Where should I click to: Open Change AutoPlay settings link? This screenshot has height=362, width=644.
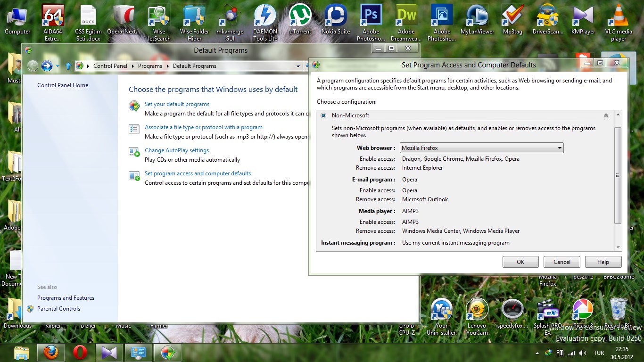(x=177, y=150)
